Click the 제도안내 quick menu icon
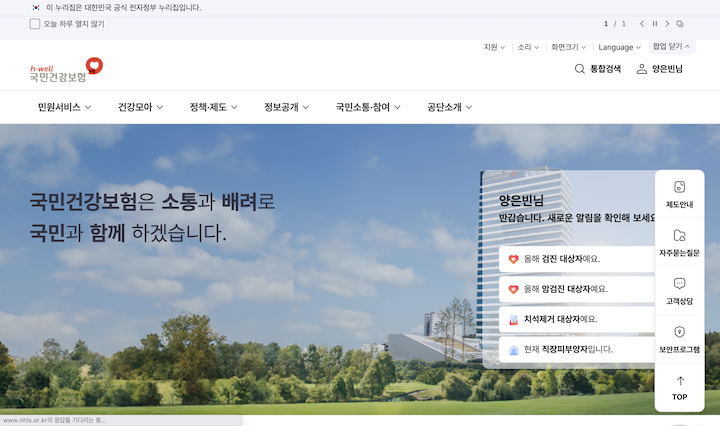This screenshot has width=720, height=426. pos(680,187)
